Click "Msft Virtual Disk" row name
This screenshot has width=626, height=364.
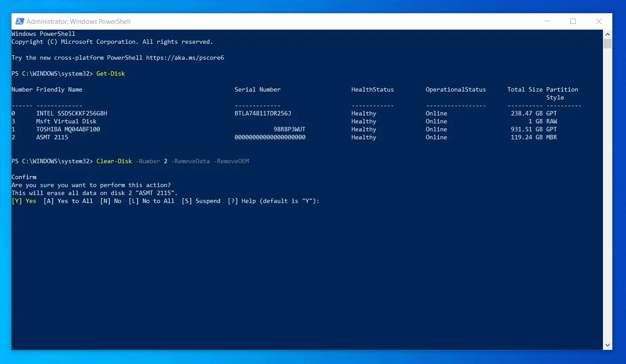click(x=66, y=121)
